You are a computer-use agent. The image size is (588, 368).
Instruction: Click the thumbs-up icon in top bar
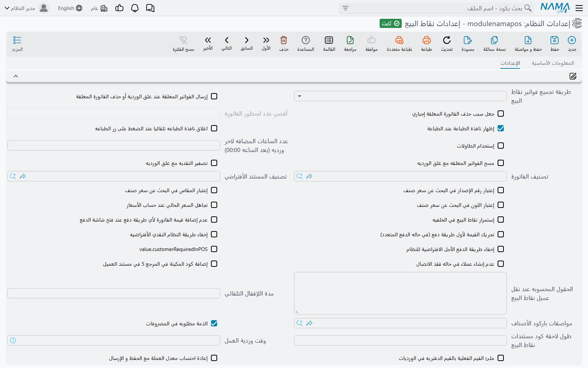119,8
